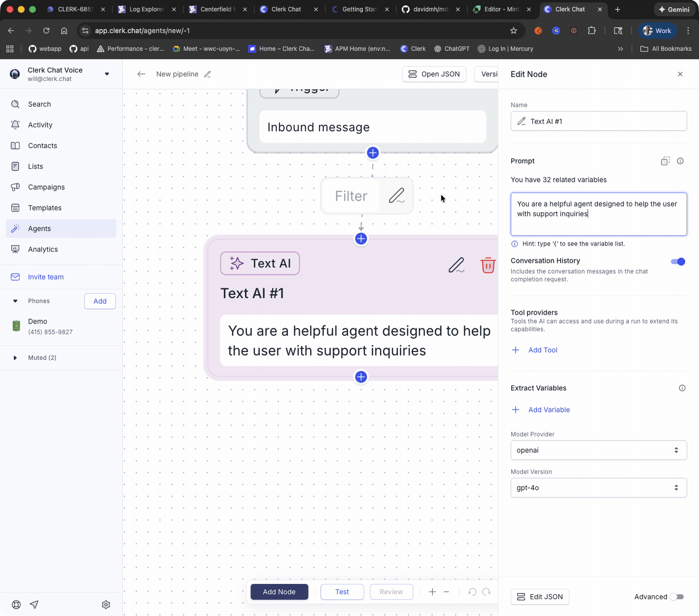Open the support lifebuoy icon in the sidebar footer
Viewport: 699px width, 616px height.
coord(16,605)
